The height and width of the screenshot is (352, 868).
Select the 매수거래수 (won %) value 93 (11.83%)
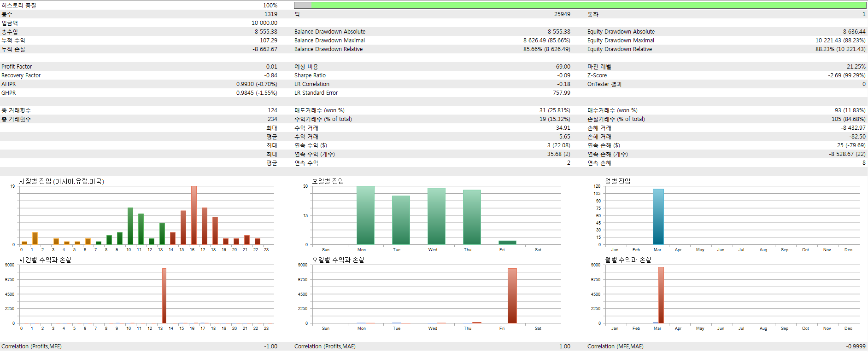point(850,110)
